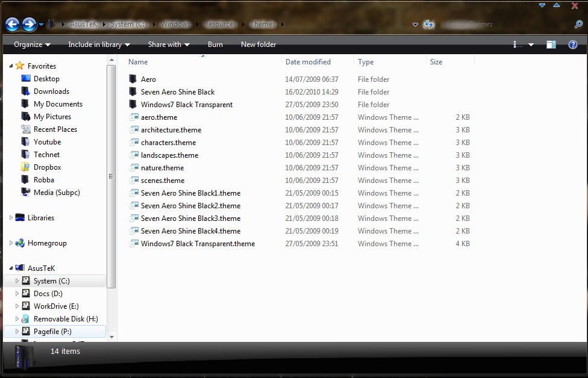Viewport: 588px width, 378px height.
Task: Click the characters.theme file icon
Action: point(134,143)
